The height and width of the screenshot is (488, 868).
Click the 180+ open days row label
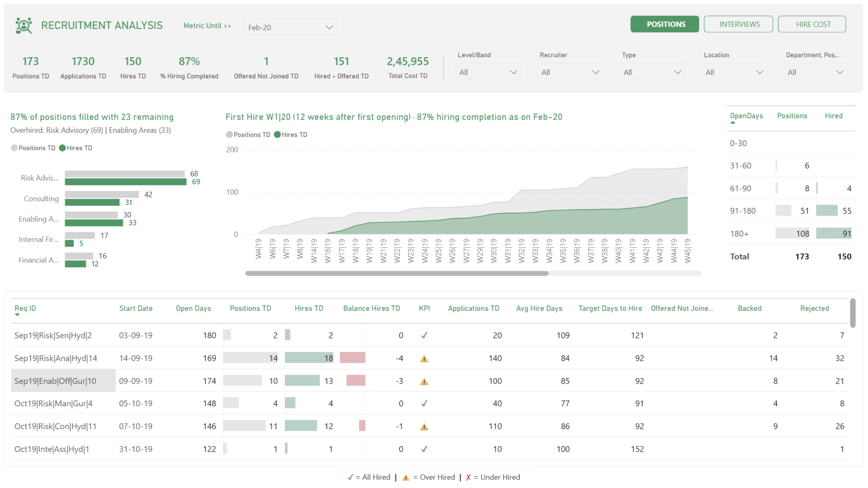739,234
